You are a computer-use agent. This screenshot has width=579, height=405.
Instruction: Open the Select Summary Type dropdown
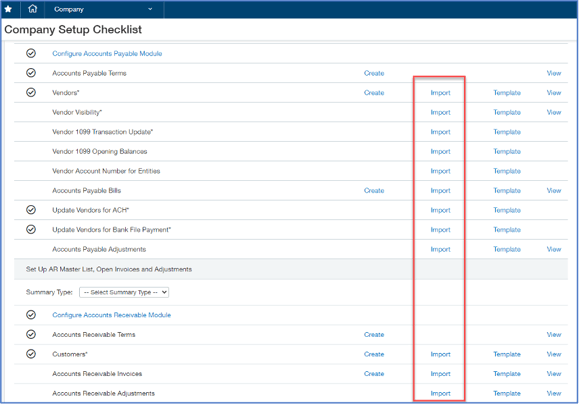pyautogui.click(x=124, y=292)
